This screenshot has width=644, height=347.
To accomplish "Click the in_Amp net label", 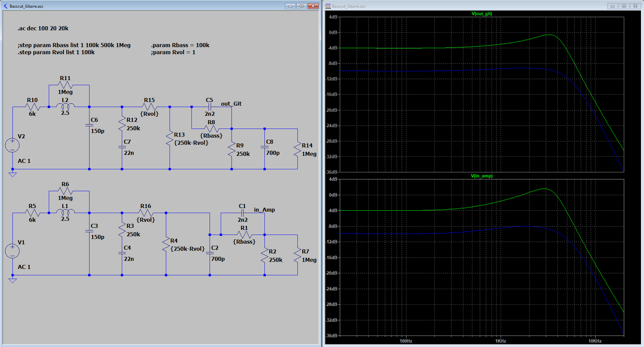I will point(264,210).
